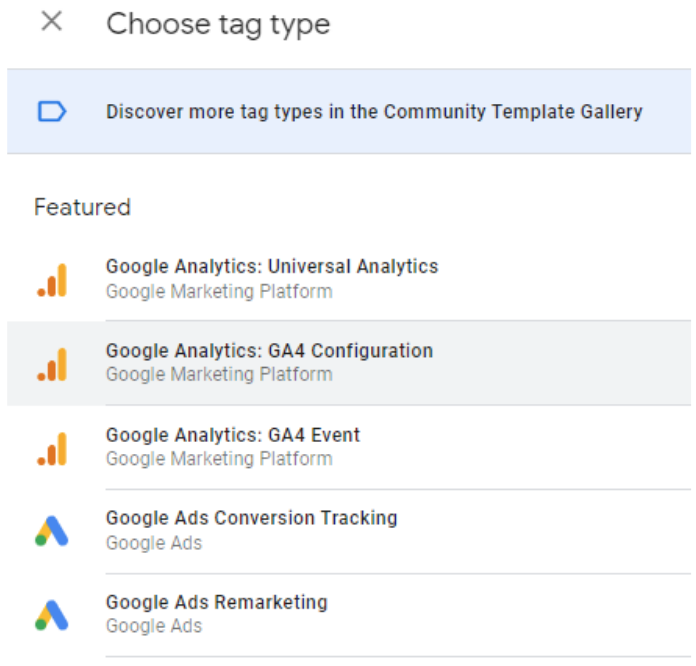Choose Google Analytics: GA4 Configuration tag
This screenshot has width=696, height=666.
(x=269, y=351)
